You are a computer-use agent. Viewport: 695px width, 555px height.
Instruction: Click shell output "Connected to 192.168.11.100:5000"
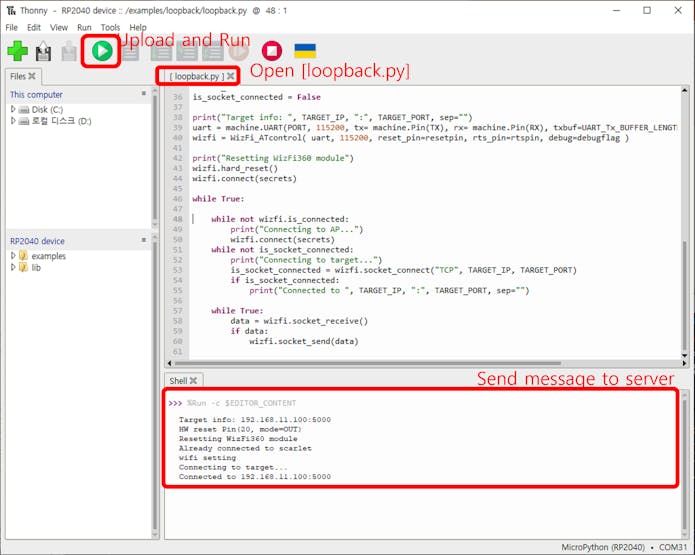(255, 477)
